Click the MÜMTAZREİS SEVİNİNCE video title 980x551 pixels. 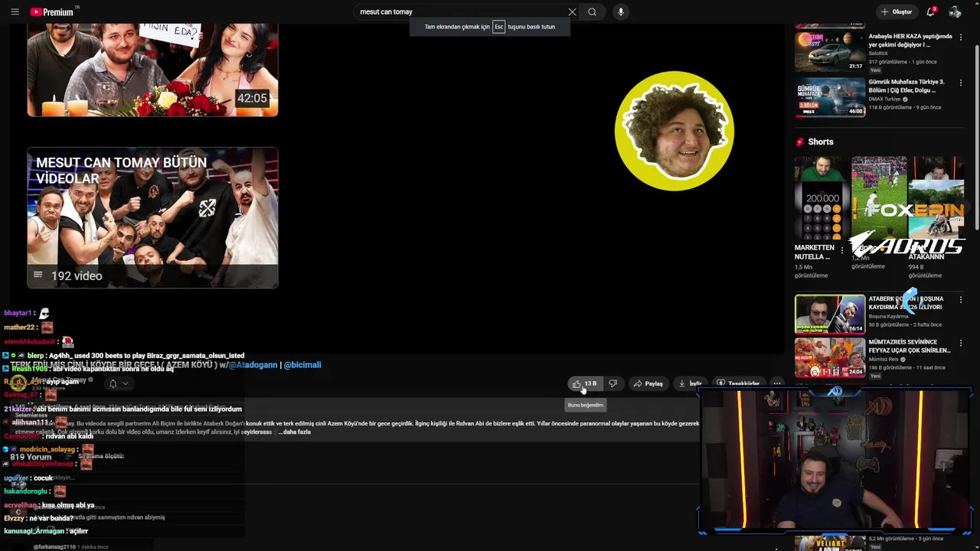[x=910, y=346]
